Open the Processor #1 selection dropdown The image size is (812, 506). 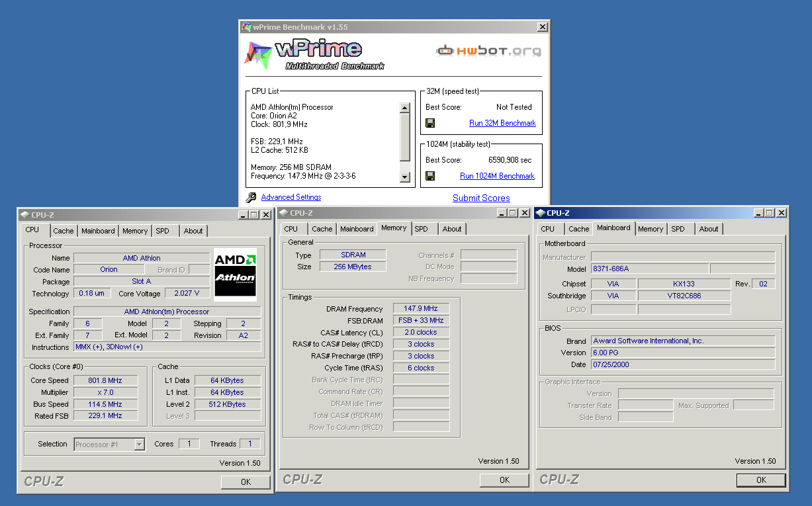[139, 444]
